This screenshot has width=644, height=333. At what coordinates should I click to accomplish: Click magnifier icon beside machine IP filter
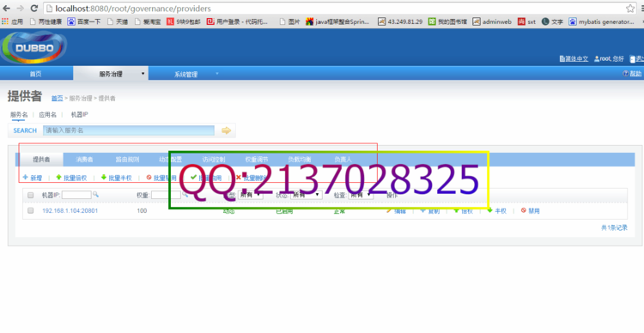(95, 194)
